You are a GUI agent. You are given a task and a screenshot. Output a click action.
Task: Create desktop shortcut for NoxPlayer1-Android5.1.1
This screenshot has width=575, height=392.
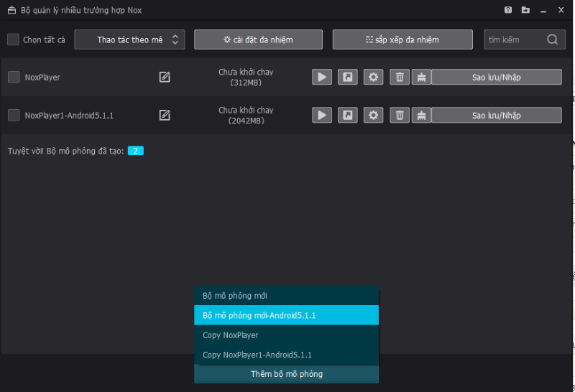click(x=348, y=115)
